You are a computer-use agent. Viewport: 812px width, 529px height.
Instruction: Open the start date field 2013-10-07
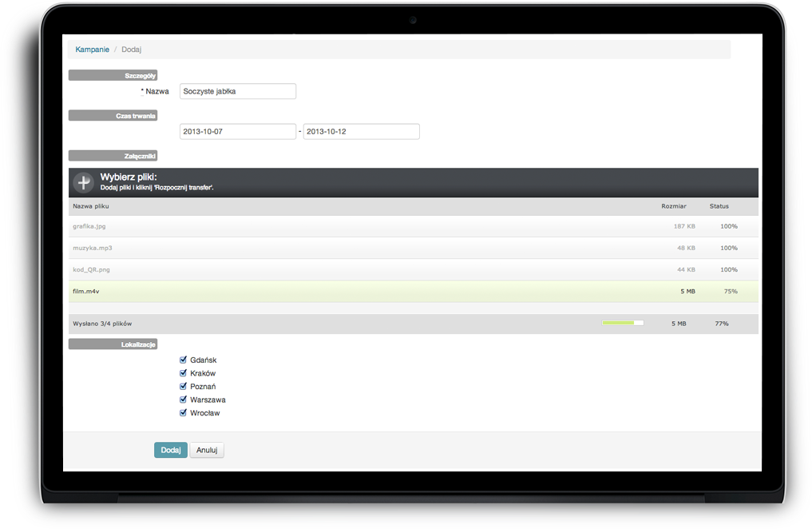(x=238, y=132)
